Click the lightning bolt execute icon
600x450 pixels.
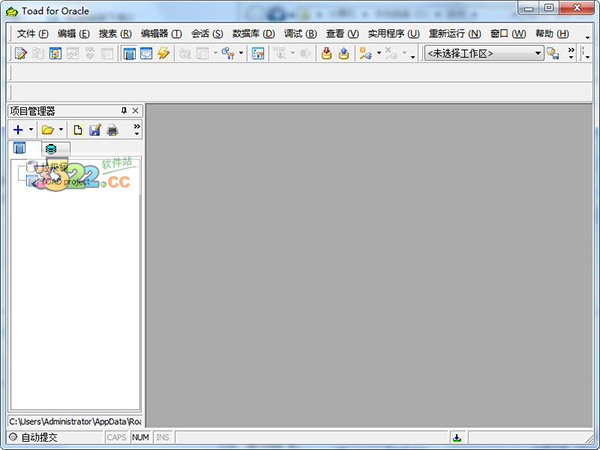[164, 54]
